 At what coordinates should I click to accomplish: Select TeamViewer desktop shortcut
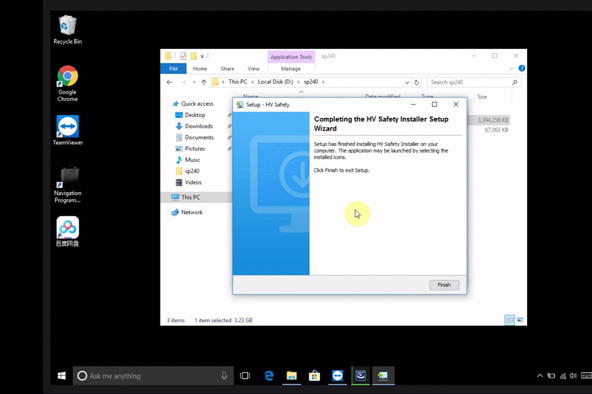(x=68, y=130)
